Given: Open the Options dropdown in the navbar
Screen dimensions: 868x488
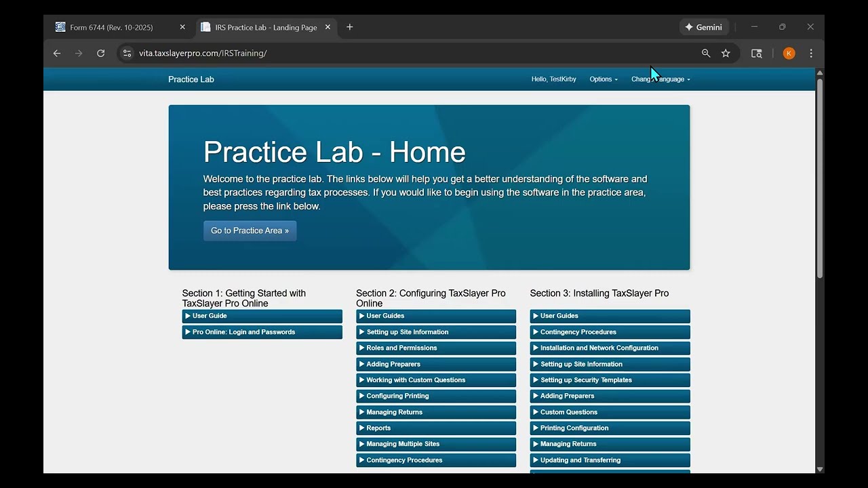Looking at the screenshot, I should coord(604,79).
